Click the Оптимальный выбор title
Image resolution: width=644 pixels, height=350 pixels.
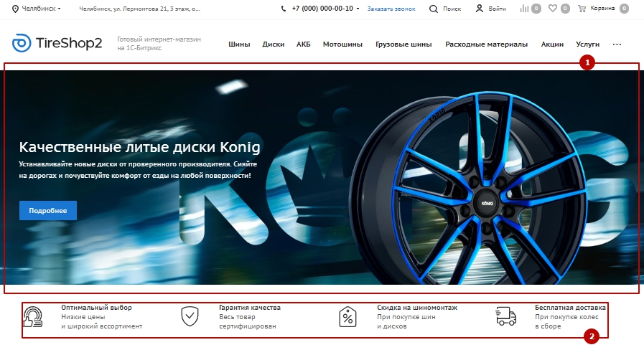[x=96, y=308]
